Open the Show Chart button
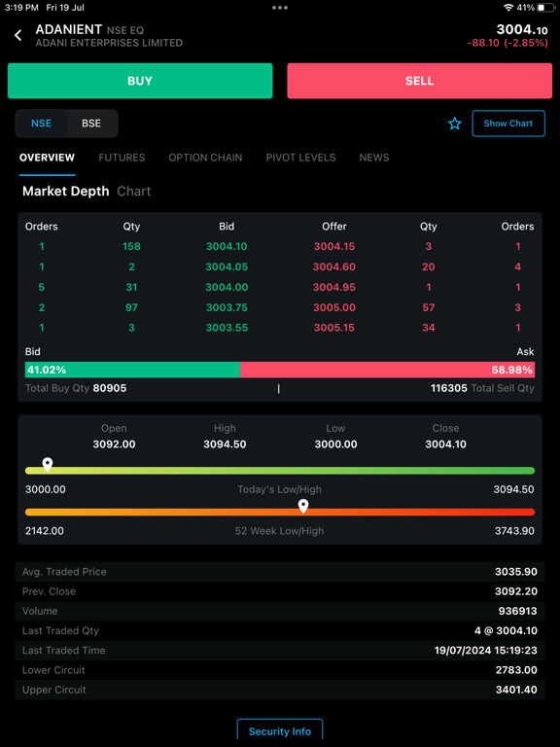This screenshot has height=747, width=560. click(x=508, y=124)
